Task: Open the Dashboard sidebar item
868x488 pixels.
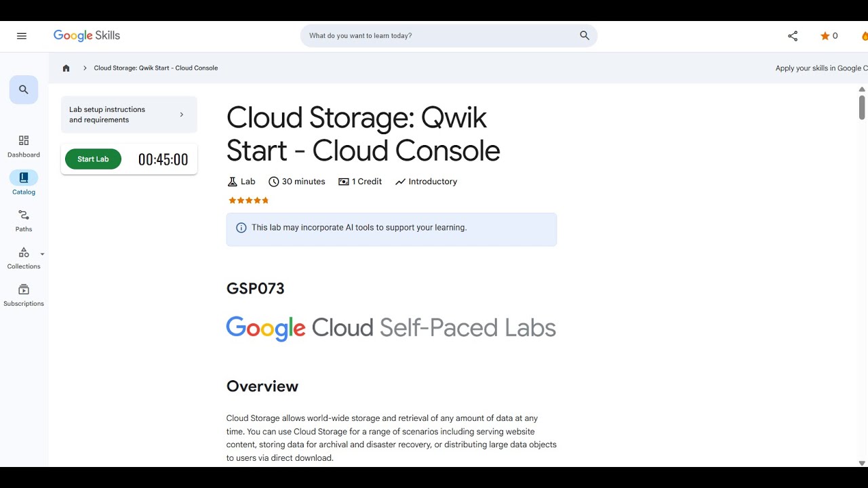Action: (24, 146)
